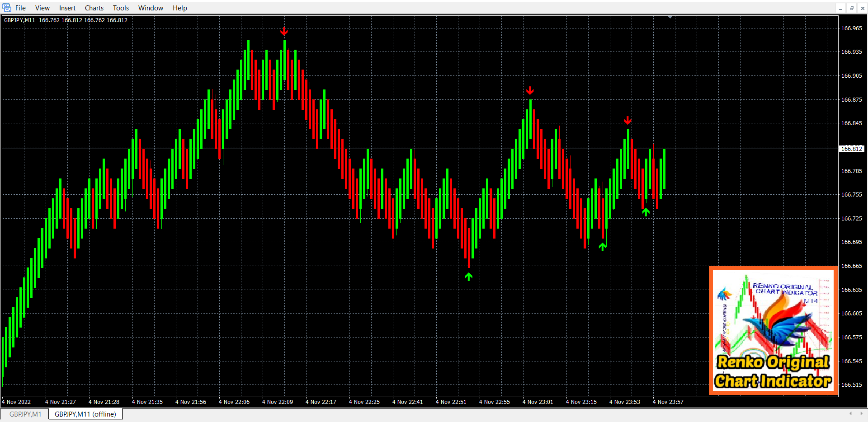Select the rightmost red sell arrow signal
Screen dimensions: 868x422
coord(627,120)
